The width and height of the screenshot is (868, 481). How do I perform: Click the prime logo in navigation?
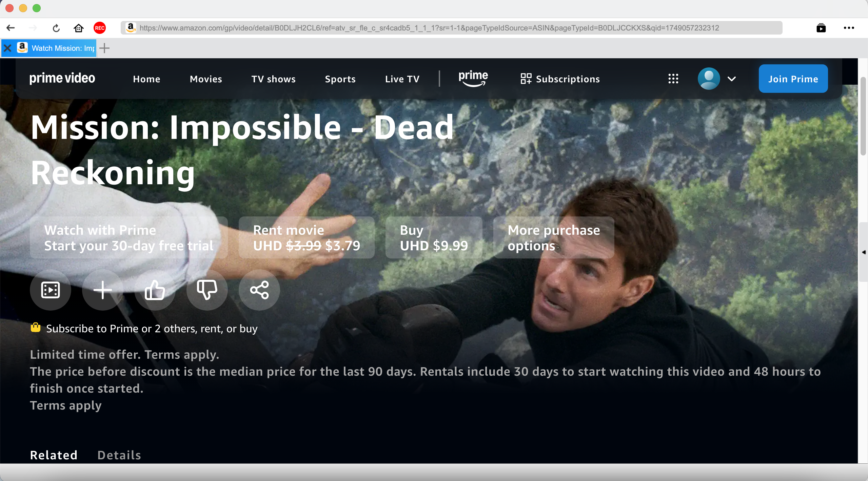coord(473,79)
